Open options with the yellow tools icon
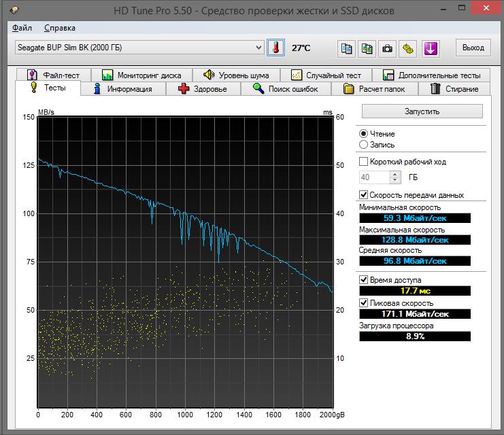 click(408, 49)
